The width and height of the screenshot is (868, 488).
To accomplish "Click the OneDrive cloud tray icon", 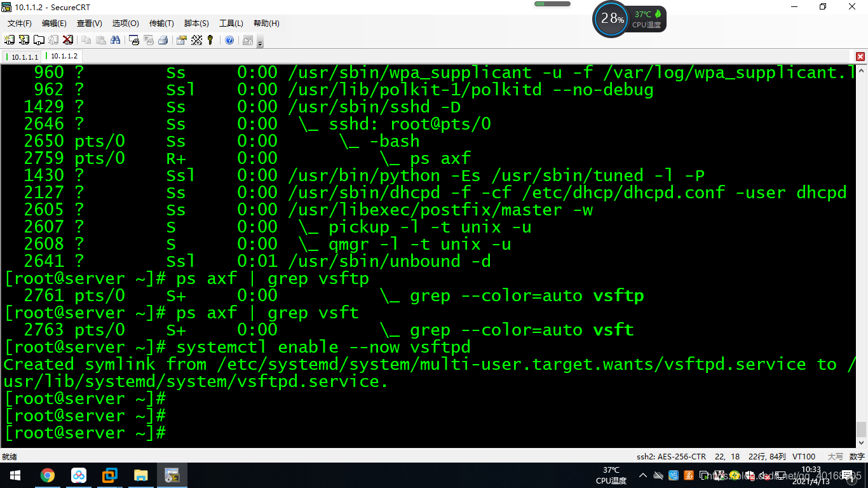I will [x=658, y=475].
